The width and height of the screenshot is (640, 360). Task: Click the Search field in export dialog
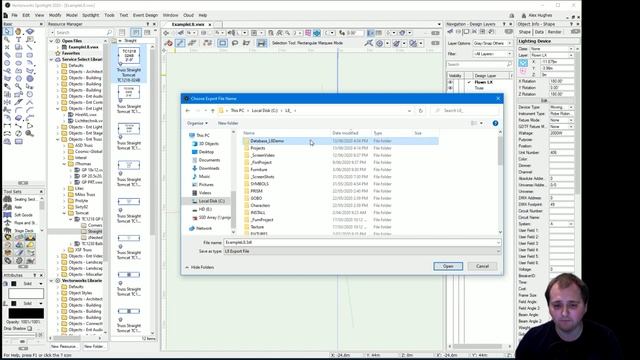[x=465, y=111]
